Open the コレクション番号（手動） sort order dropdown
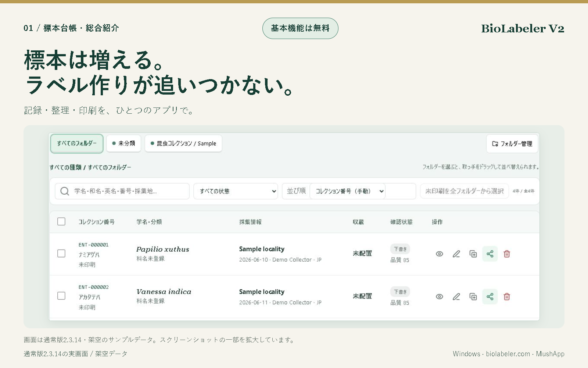Image resolution: width=588 pixels, height=368 pixels. (347, 191)
